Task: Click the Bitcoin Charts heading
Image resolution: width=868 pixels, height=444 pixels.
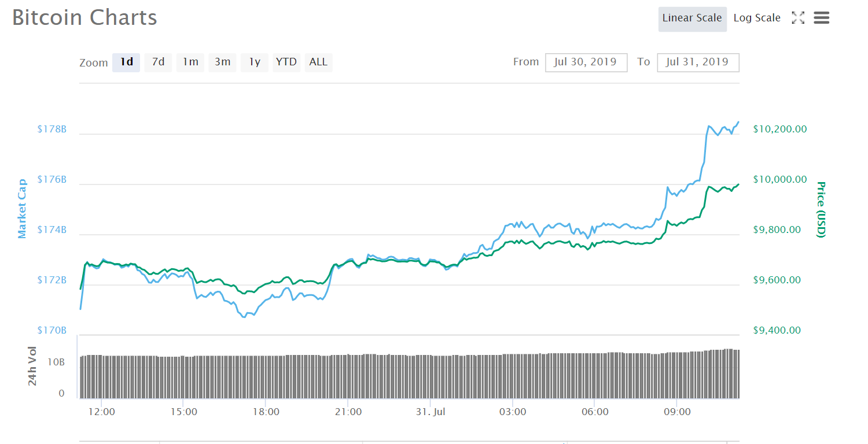Action: tap(84, 17)
